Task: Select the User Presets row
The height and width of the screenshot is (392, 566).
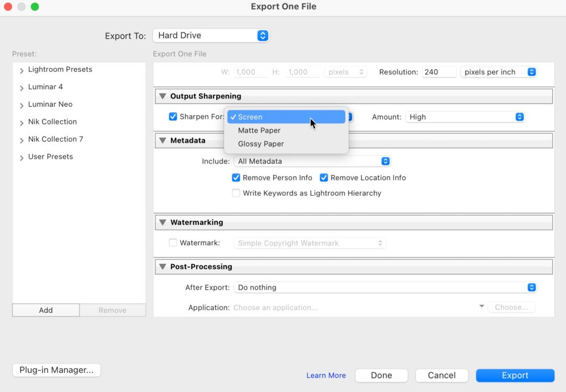Action: click(x=79, y=156)
